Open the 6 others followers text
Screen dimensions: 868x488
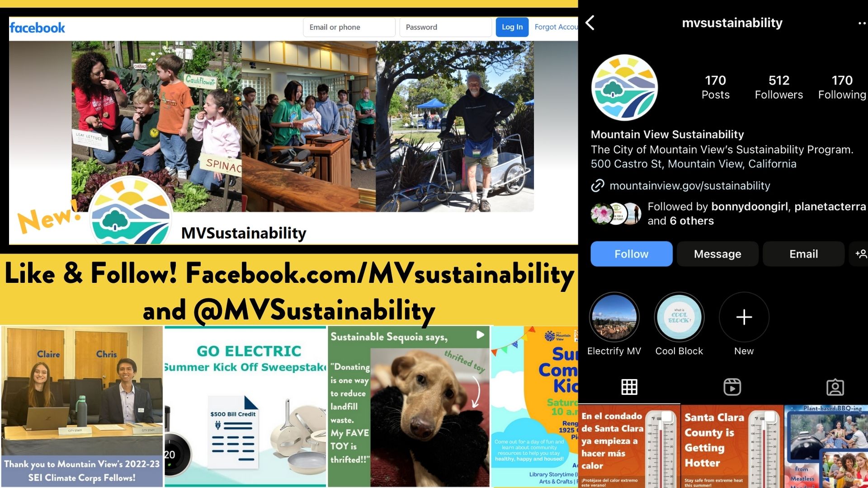(x=692, y=221)
